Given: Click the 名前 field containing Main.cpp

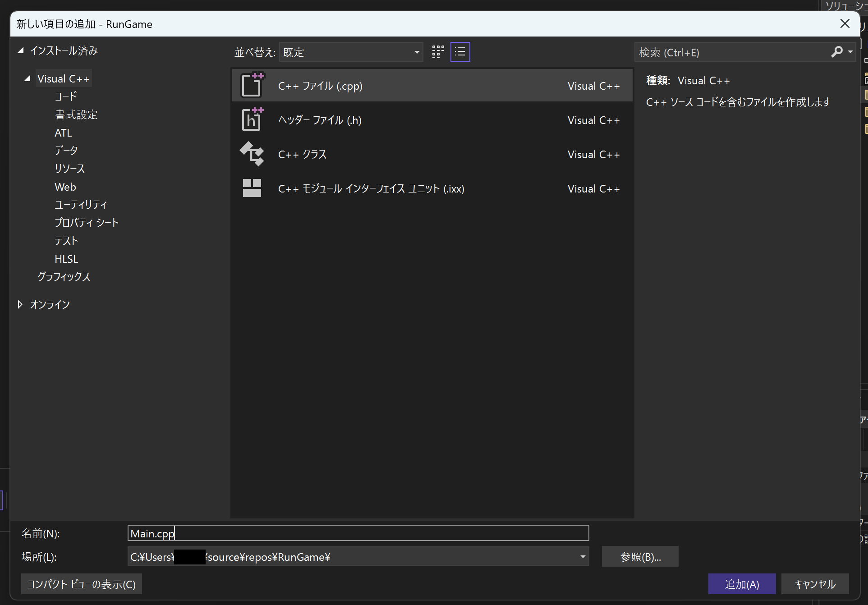Looking at the screenshot, I should (358, 533).
